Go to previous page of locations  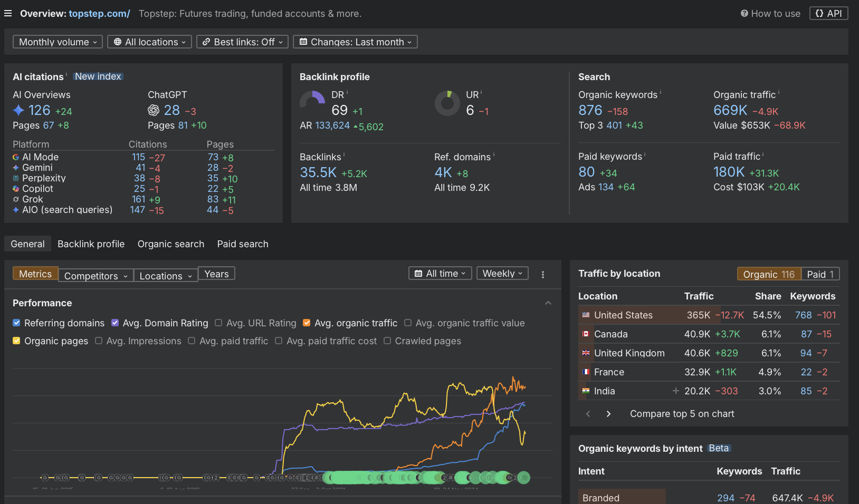coord(588,414)
